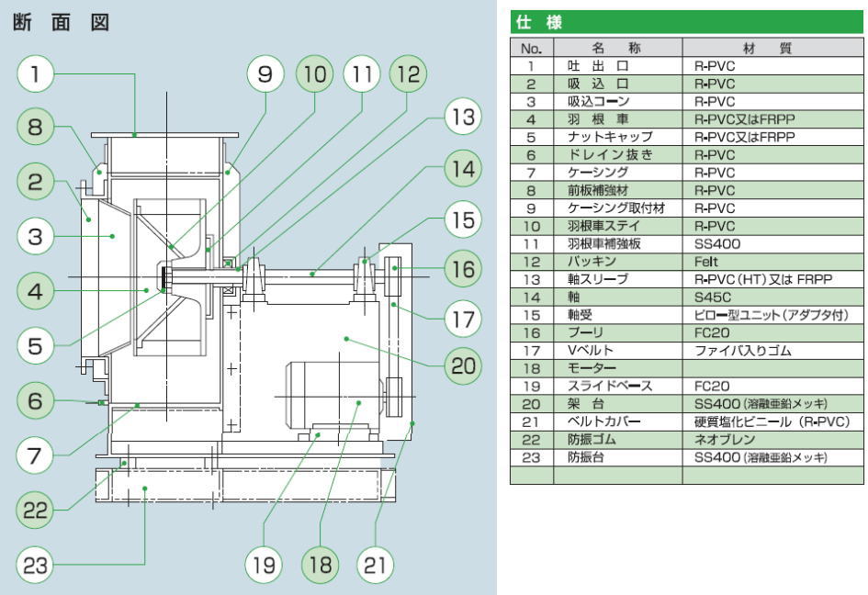This screenshot has height=595, width=868.
Task: Click the スライドベース name cell
Action: tap(618, 386)
